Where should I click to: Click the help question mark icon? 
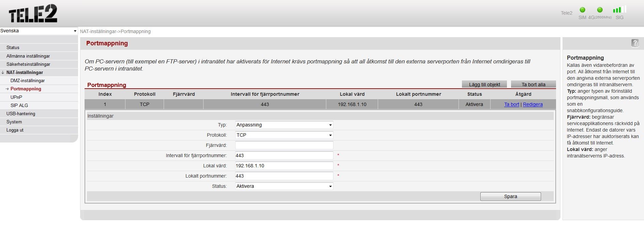(x=635, y=43)
